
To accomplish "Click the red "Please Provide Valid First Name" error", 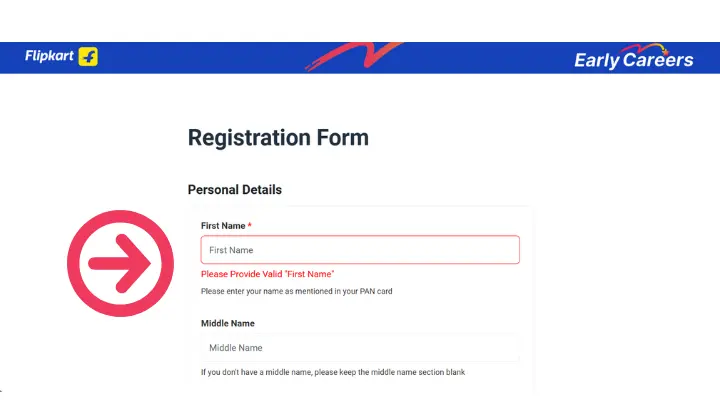I will pos(268,274).
